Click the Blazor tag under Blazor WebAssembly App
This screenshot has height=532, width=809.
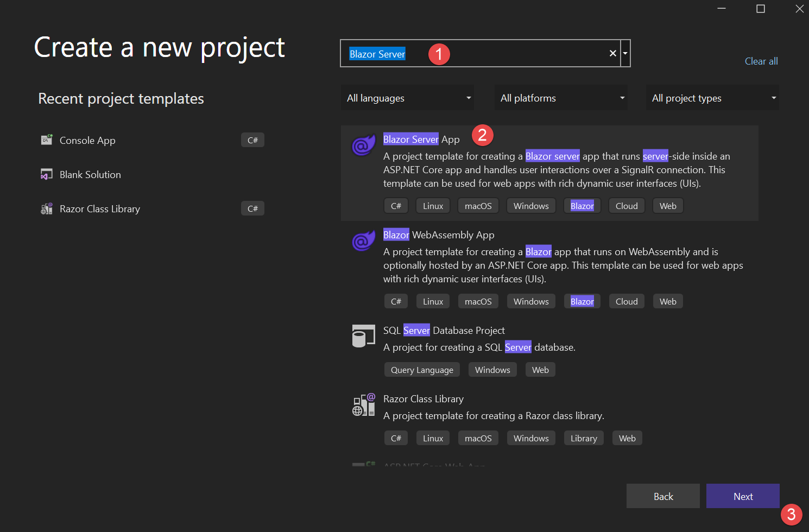click(x=582, y=301)
